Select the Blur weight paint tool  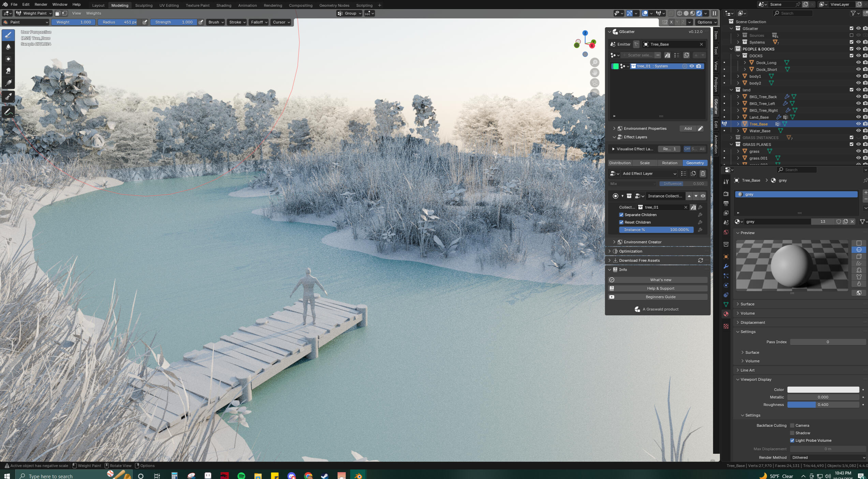(8, 47)
